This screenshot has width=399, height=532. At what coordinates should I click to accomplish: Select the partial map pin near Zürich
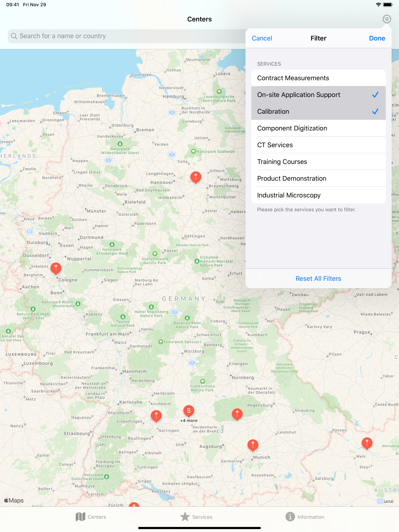[x=134, y=505]
